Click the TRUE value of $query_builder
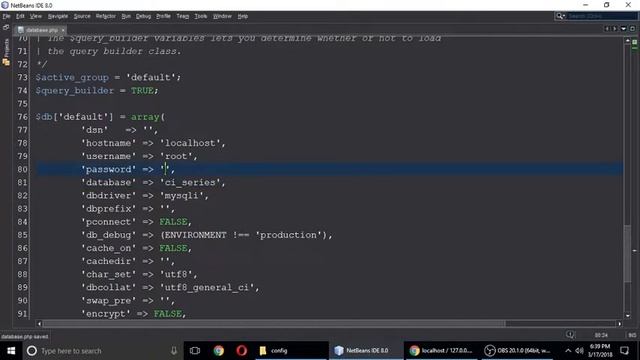Image resolution: width=640 pixels, height=360 pixels. pos(142,91)
